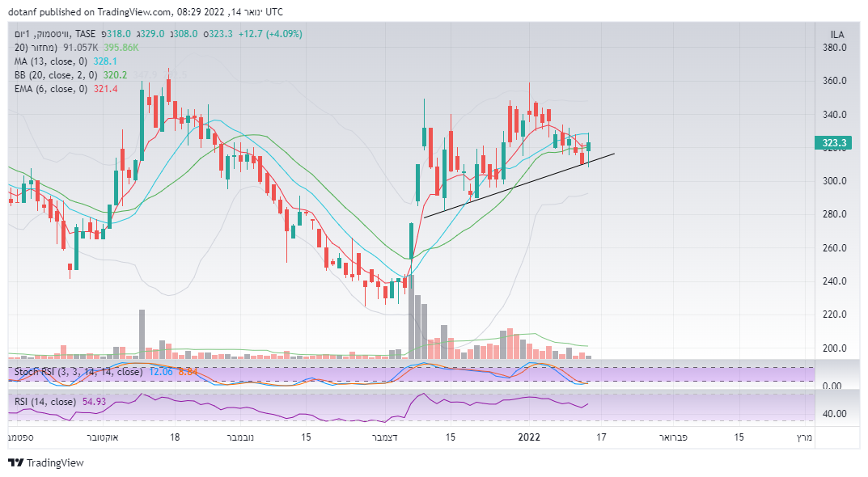868x477 pixels.
Task: Select the MA (13, close, 0) indicator legend
Action: pyautogui.click(x=51, y=61)
